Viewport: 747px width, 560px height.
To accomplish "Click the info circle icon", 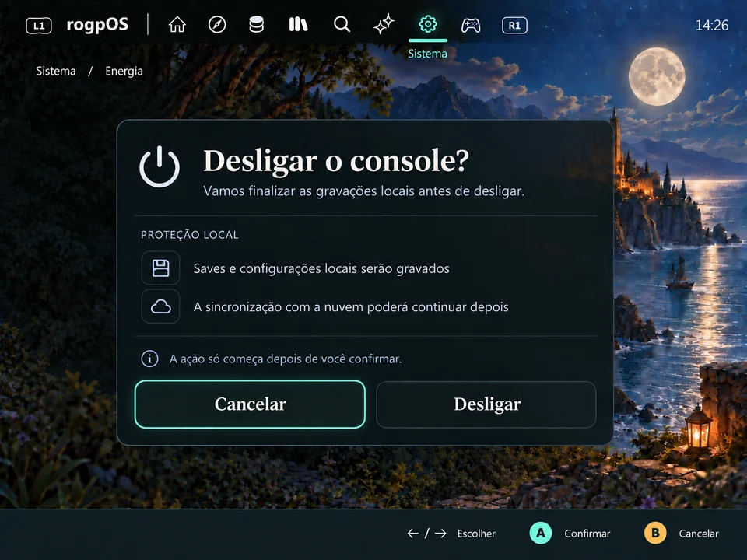I will pyautogui.click(x=149, y=359).
